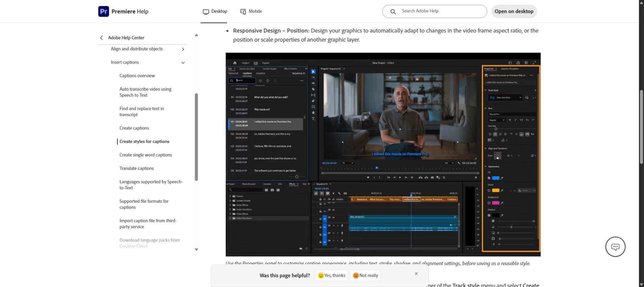
Task: Switch to the Mobile tab
Action: tap(251, 12)
